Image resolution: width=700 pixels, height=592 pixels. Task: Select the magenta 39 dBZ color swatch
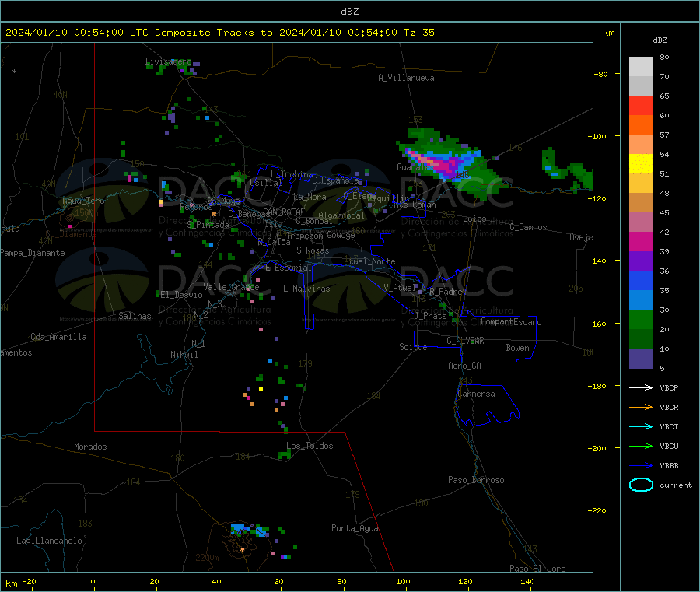[x=641, y=241]
